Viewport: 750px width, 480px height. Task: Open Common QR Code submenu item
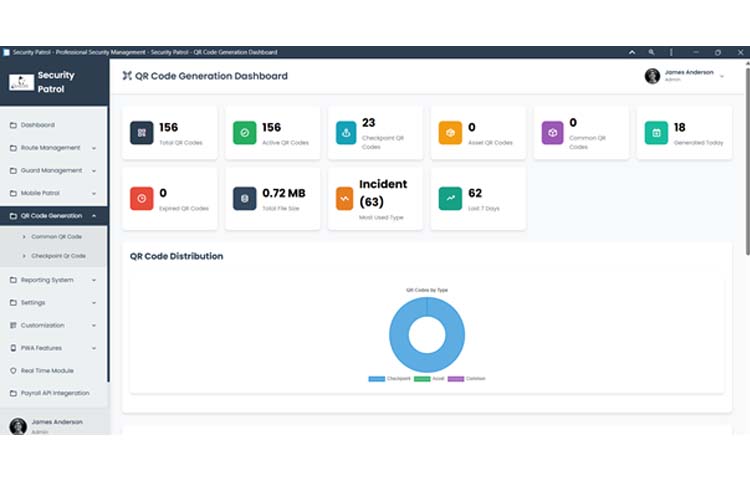(x=56, y=237)
